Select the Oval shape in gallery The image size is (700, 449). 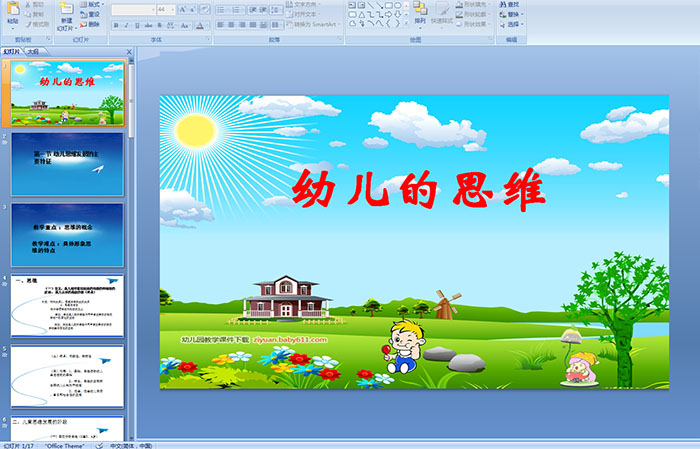(x=397, y=5)
